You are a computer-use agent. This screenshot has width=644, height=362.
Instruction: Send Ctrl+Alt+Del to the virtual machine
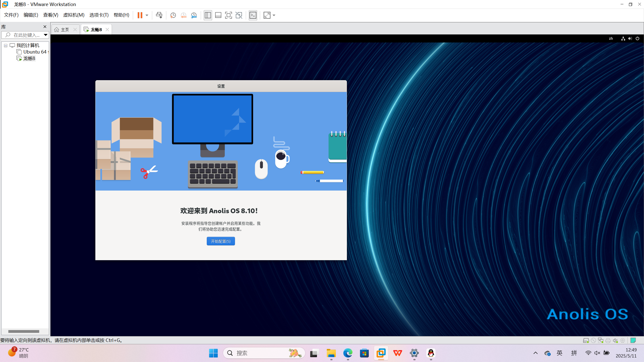point(159,15)
